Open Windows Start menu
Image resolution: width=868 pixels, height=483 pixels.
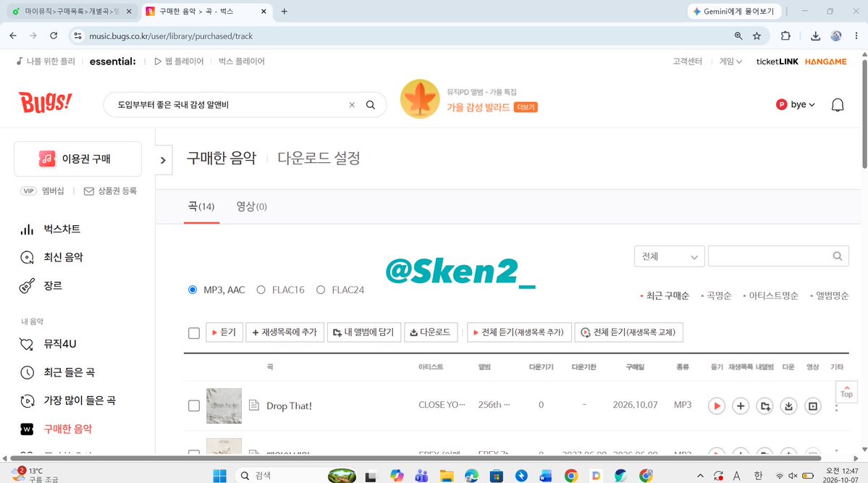(x=220, y=476)
